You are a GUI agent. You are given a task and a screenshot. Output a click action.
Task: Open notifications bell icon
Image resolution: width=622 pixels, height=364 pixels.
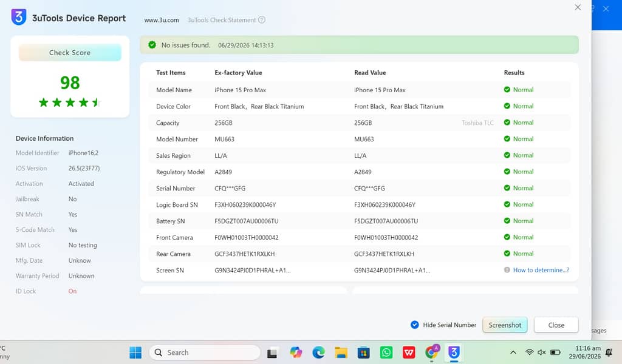click(609, 352)
